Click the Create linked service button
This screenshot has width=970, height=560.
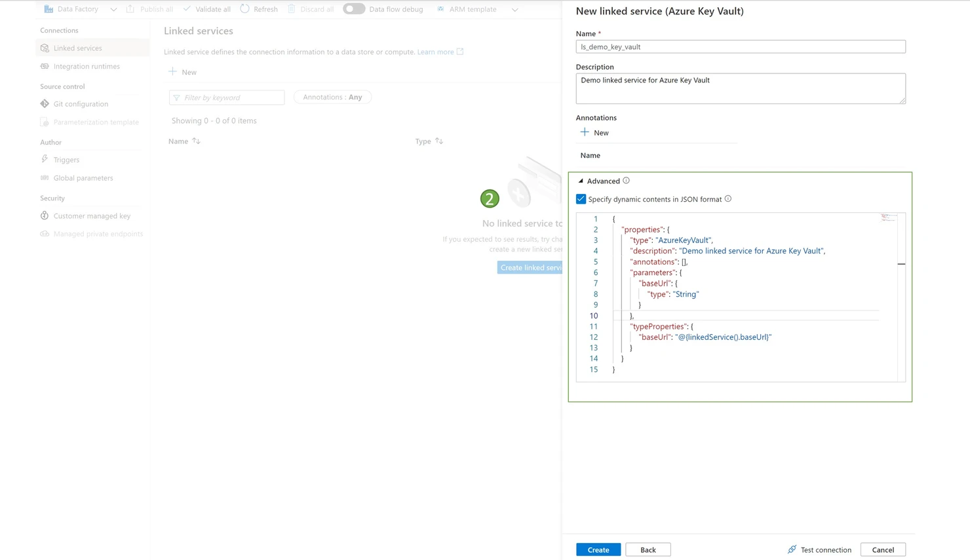530,267
